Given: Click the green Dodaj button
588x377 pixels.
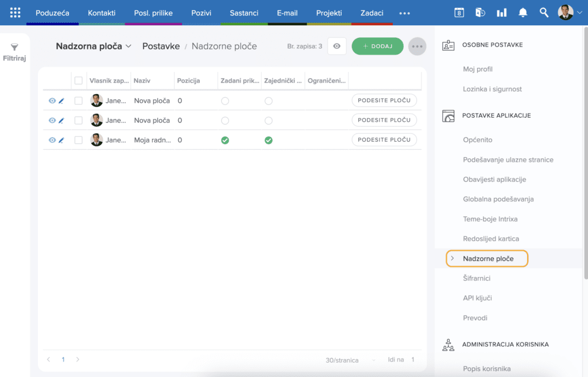Looking at the screenshot, I should click(x=377, y=46).
